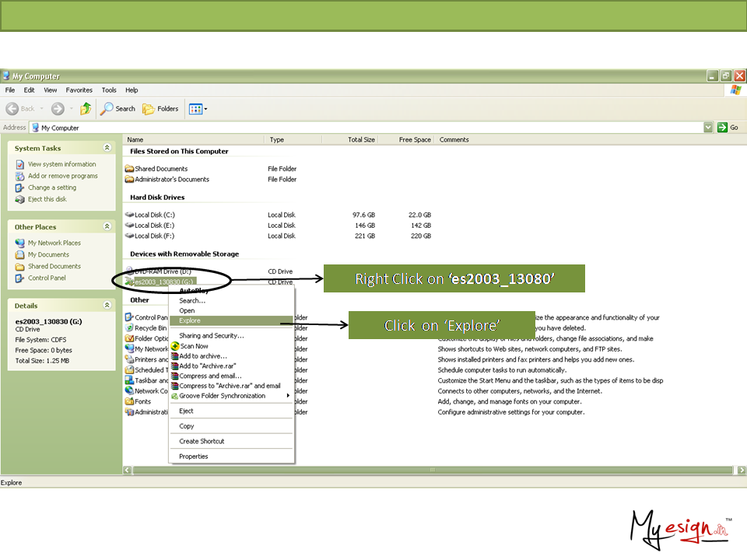This screenshot has width=747, height=560.
Task: Open the Search toolbar tool
Action: tap(117, 109)
